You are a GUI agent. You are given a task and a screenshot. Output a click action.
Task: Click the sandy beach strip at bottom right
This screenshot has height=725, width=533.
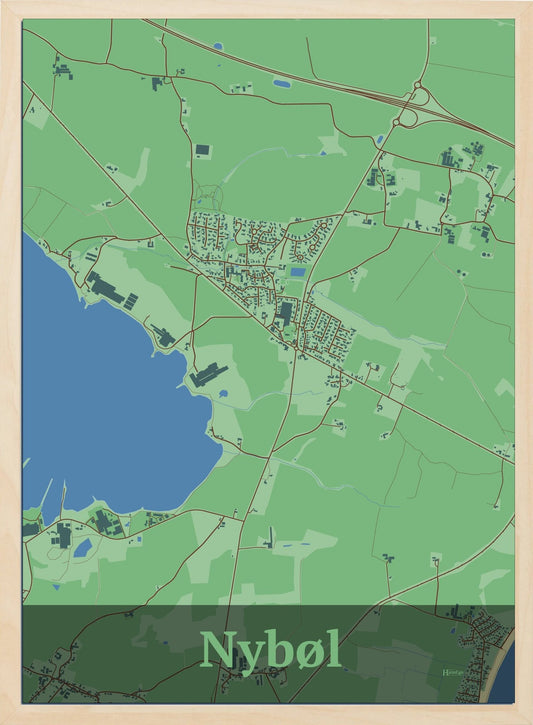tap(496, 666)
